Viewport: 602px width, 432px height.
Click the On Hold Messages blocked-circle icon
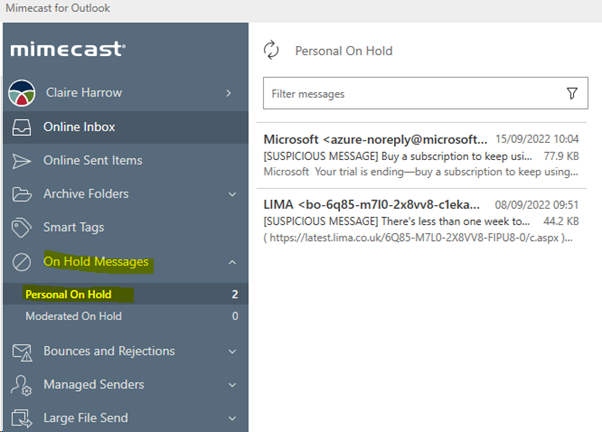[x=22, y=262]
